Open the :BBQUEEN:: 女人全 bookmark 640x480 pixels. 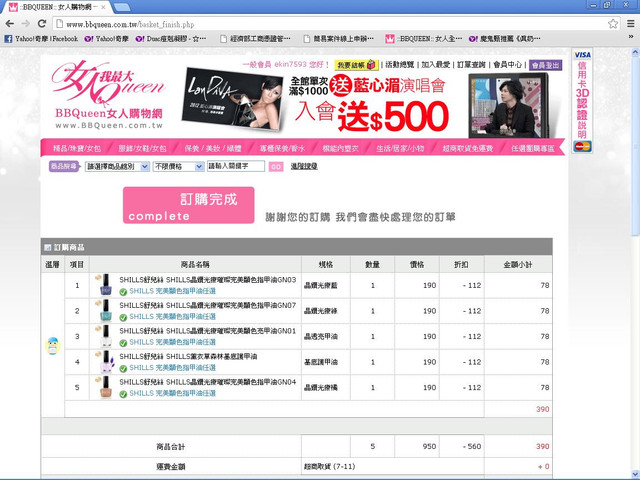(x=424, y=39)
